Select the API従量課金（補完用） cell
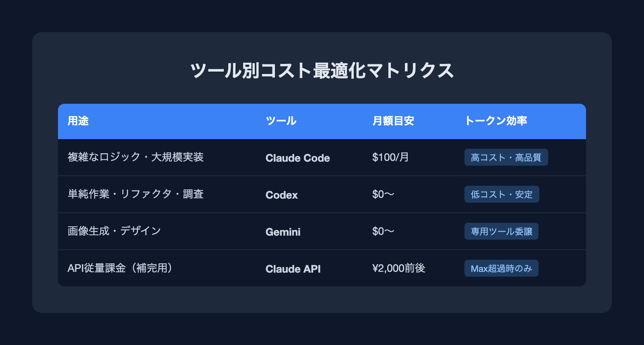This screenshot has height=345, width=644. point(120,268)
